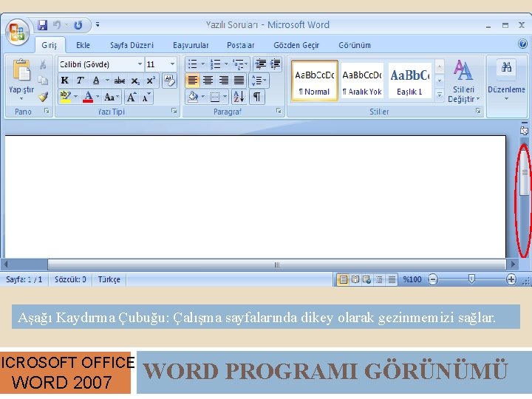The height and width of the screenshot is (399, 532).
Task: Expand the styles gallery more arrow
Action: (x=439, y=95)
